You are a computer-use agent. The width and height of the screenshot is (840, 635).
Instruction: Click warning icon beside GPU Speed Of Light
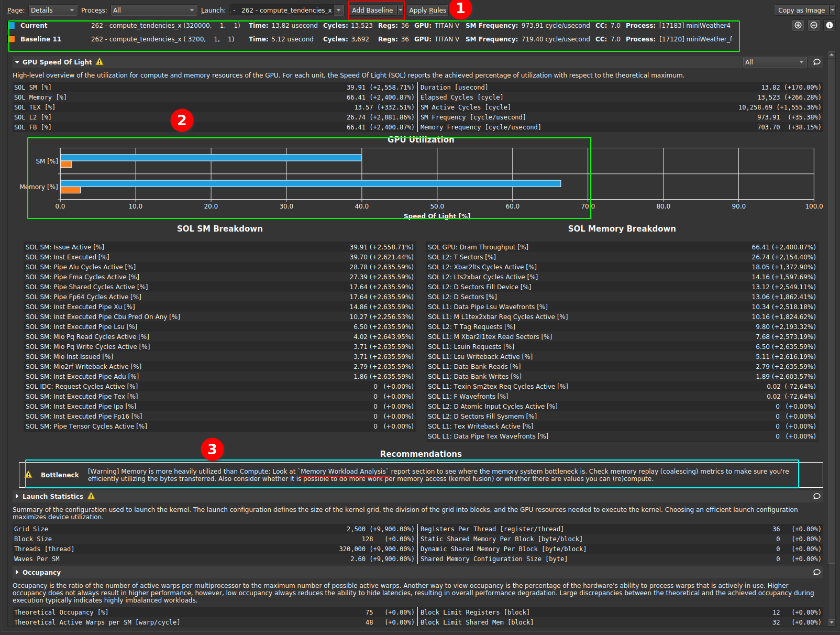100,62
